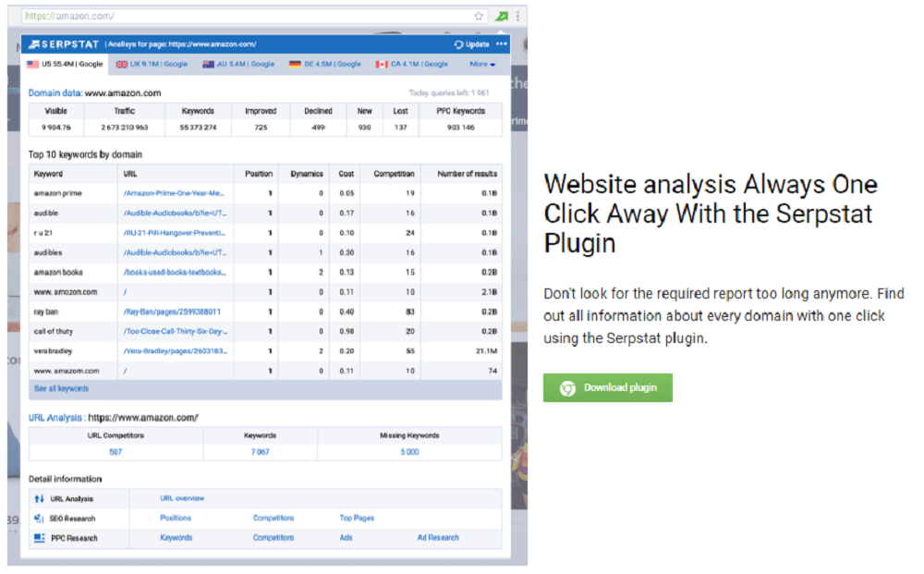Open the three-dots options menu in the header
The height and width of the screenshot is (574, 924).
(501, 43)
